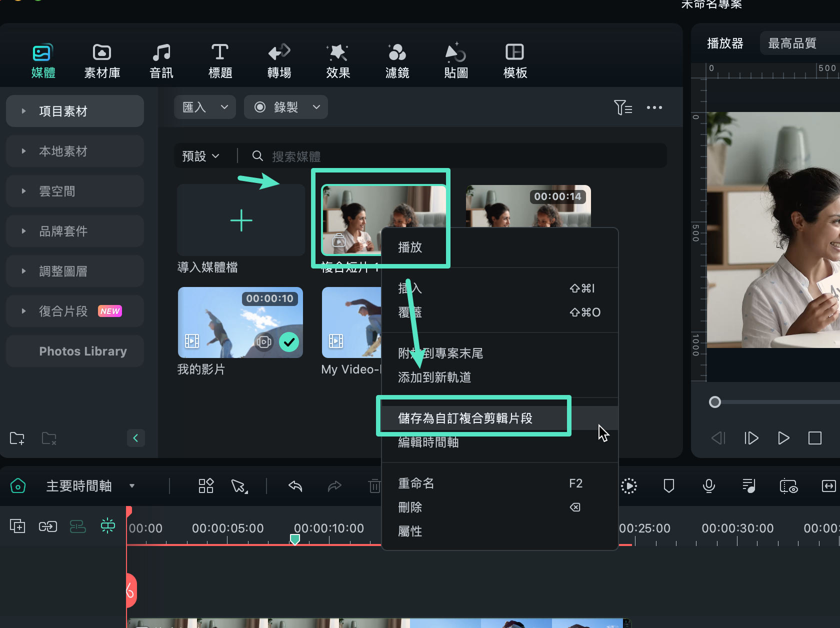
Task: Choose 屬性 from the context menu
Action: pos(500,531)
